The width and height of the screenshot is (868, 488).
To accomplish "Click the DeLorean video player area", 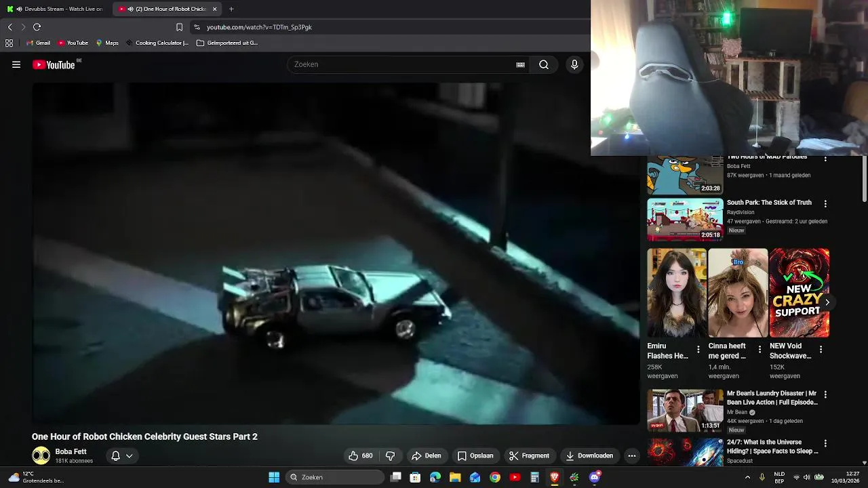I will pyautogui.click(x=336, y=253).
